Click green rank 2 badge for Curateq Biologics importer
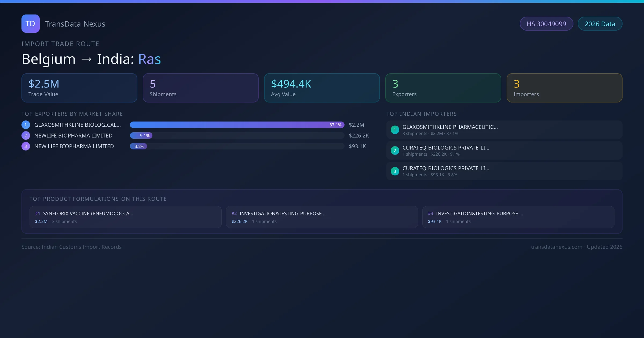The width and height of the screenshot is (644, 338). point(395,150)
